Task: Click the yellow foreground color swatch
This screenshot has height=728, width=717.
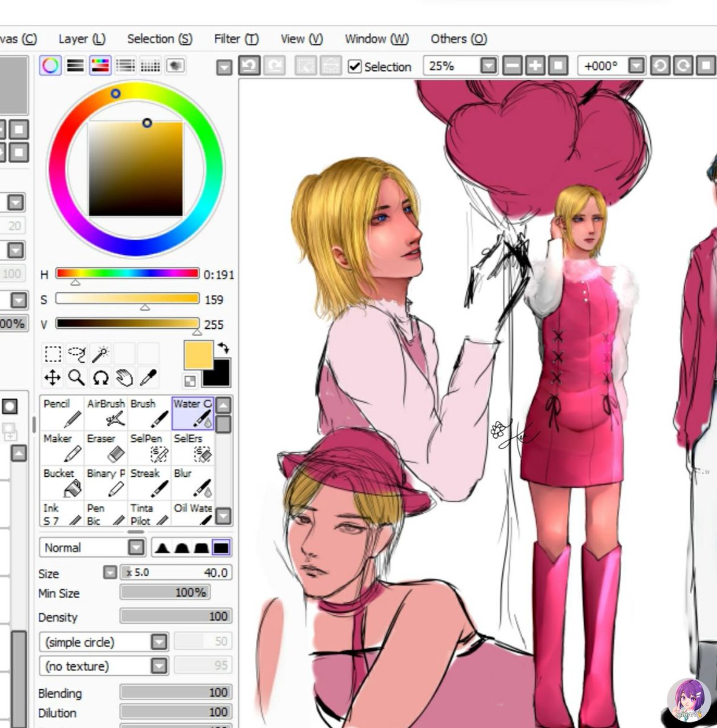Action: [x=198, y=355]
